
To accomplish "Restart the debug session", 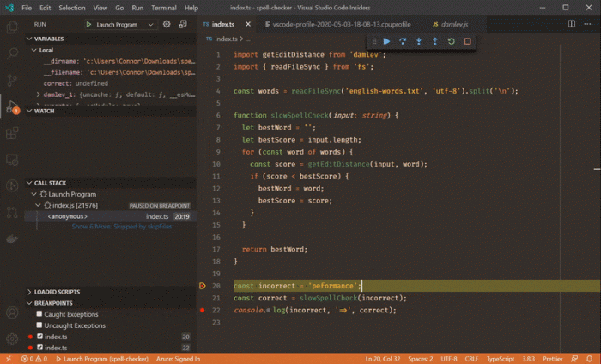I will pos(452,41).
